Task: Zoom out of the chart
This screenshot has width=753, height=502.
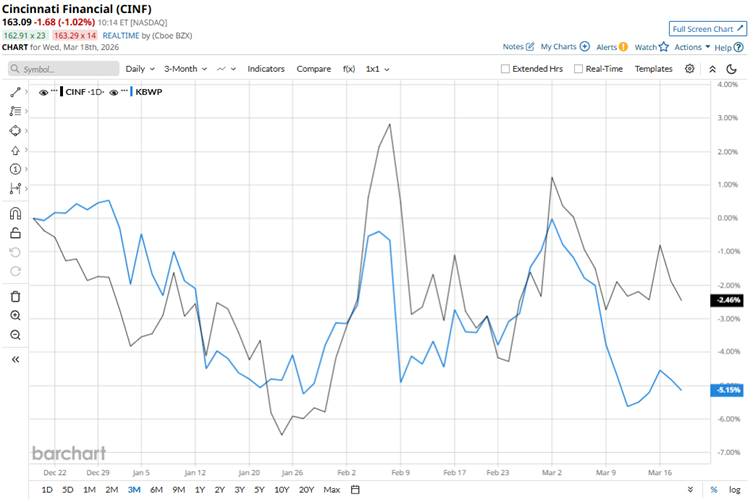Action: 15,335
